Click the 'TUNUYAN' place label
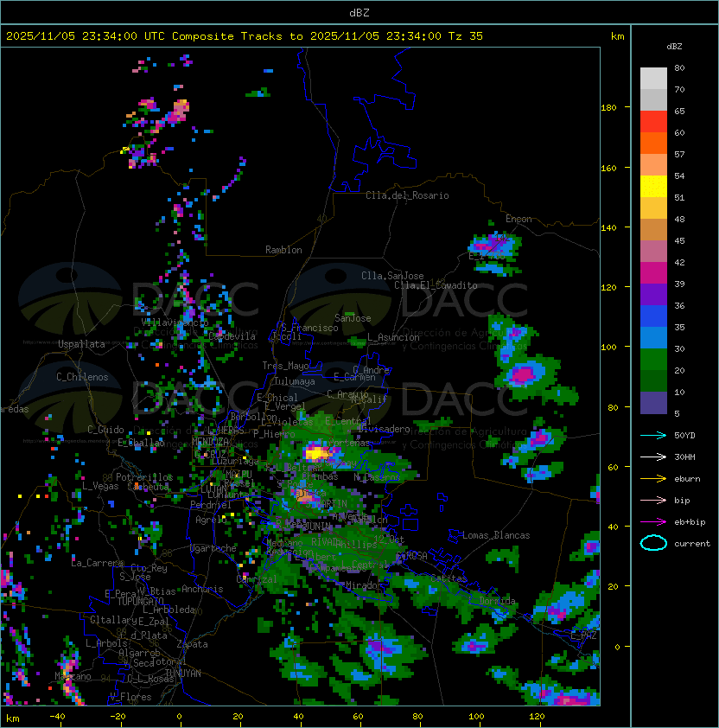Screen dimensions: 719x728 coord(183,674)
